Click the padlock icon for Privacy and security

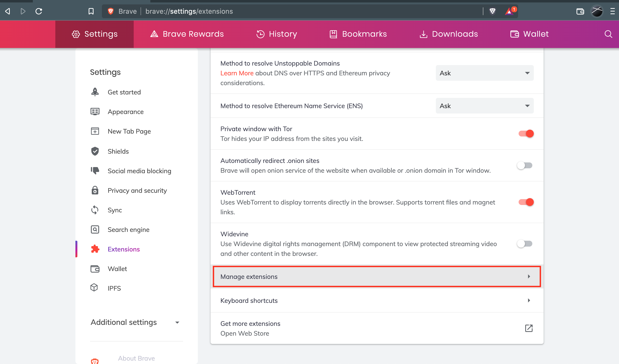click(x=95, y=191)
